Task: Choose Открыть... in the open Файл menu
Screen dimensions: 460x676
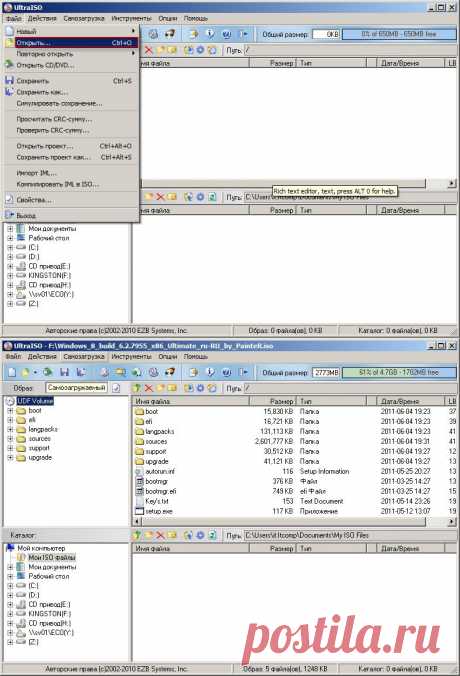Action: pos(72,43)
